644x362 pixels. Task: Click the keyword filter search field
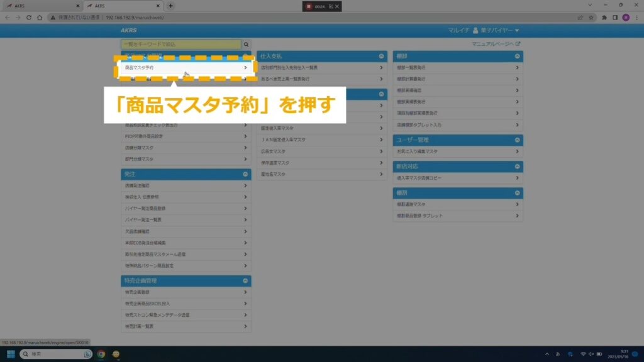tap(181, 45)
